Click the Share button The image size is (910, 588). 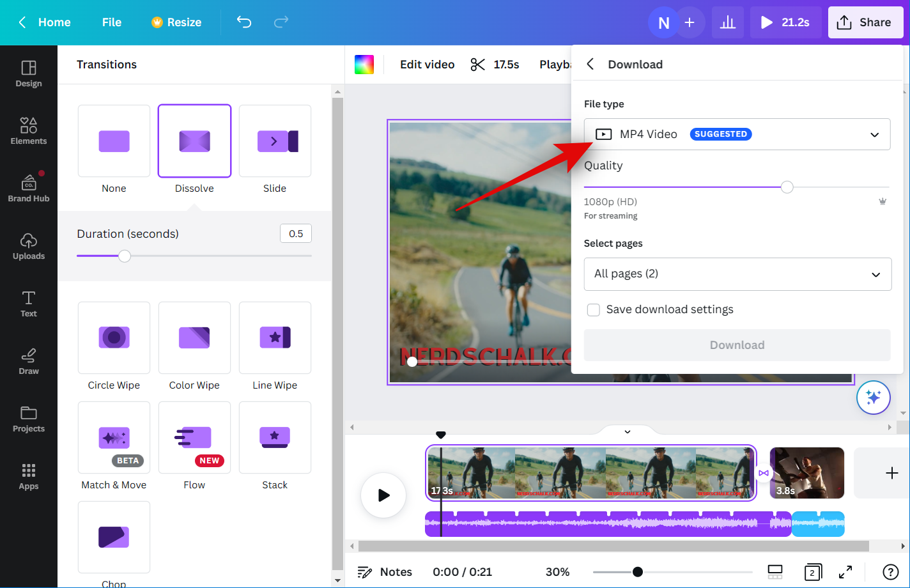pyautogui.click(x=865, y=22)
